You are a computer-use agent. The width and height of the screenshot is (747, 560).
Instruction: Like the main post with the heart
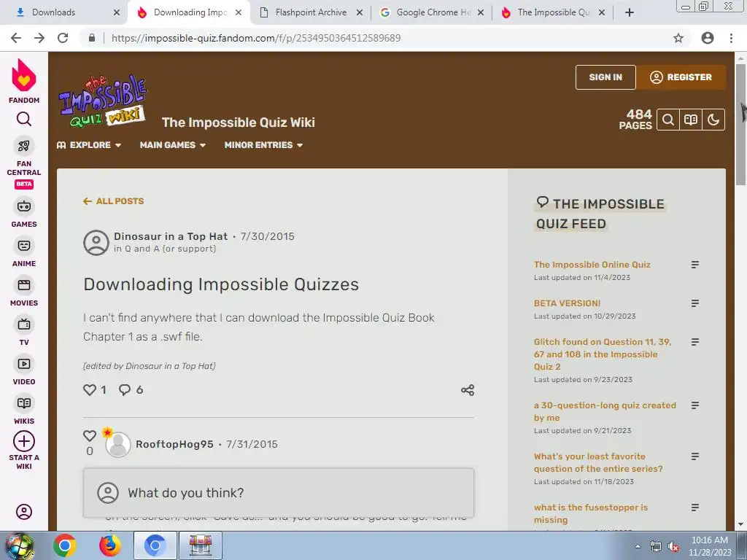pyautogui.click(x=90, y=390)
